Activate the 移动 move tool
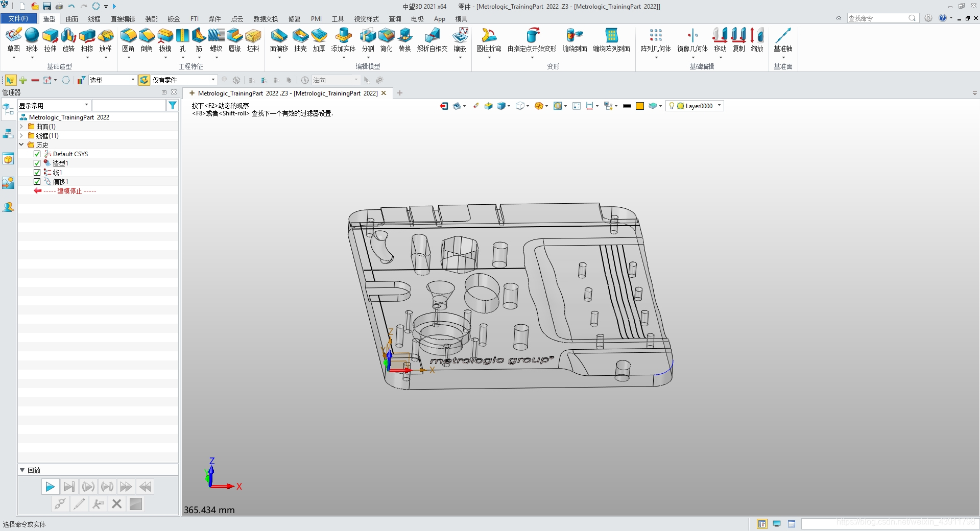The width and height of the screenshot is (980, 531). click(720, 40)
